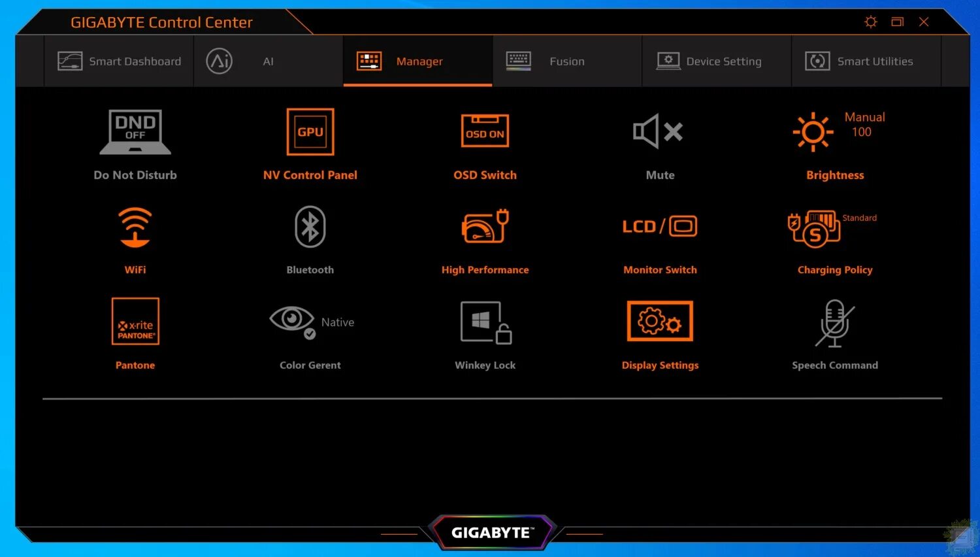Screen dimensions: 980x557
Task: Click the Mute label text
Action: (x=660, y=175)
